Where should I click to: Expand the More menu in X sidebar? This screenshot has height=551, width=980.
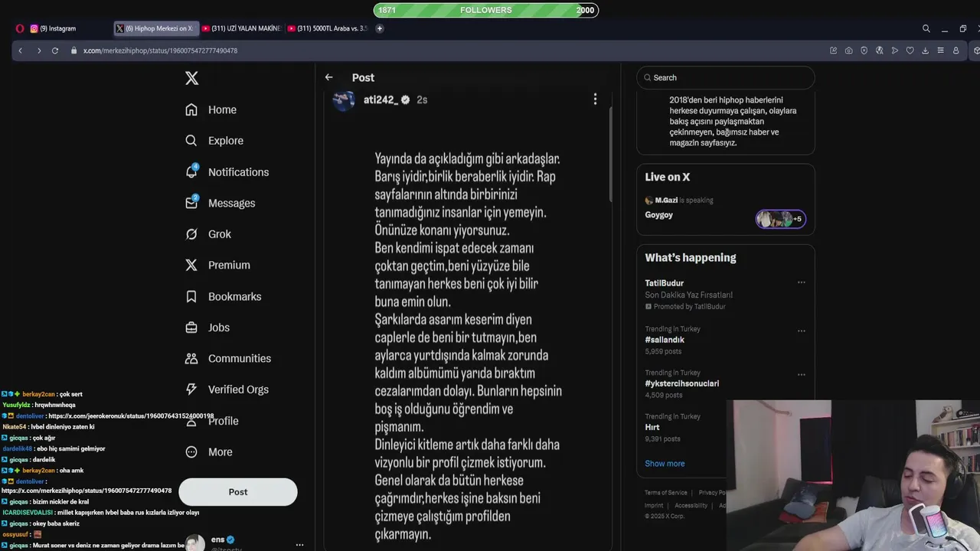pos(209,452)
